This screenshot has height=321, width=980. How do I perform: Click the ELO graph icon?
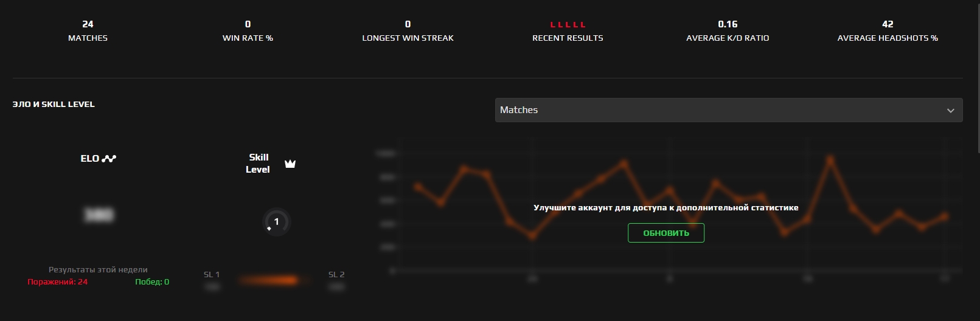[x=109, y=159]
